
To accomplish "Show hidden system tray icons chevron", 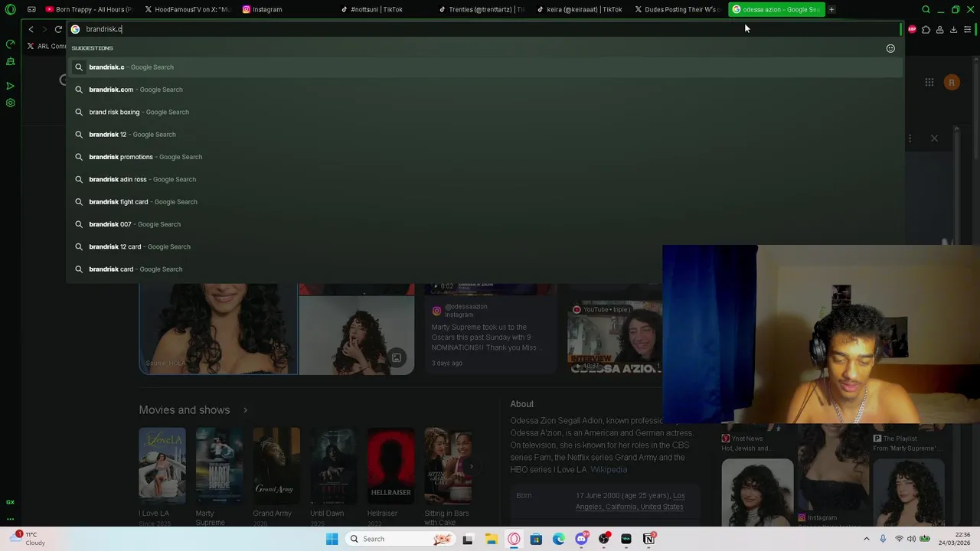I will (867, 539).
